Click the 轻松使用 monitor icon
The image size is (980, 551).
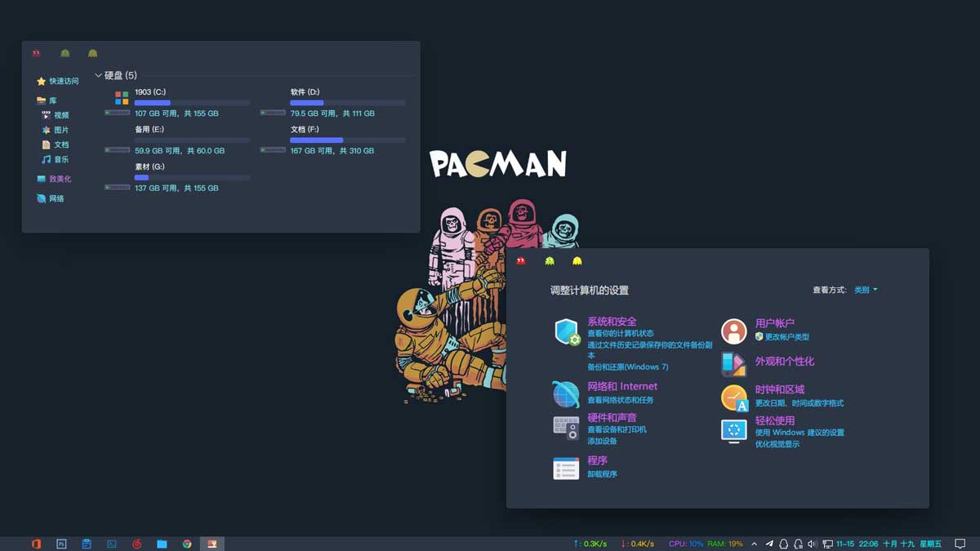point(734,431)
